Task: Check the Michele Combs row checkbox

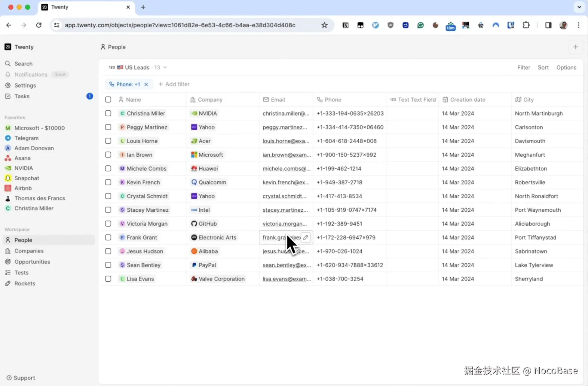Action: 108,169
